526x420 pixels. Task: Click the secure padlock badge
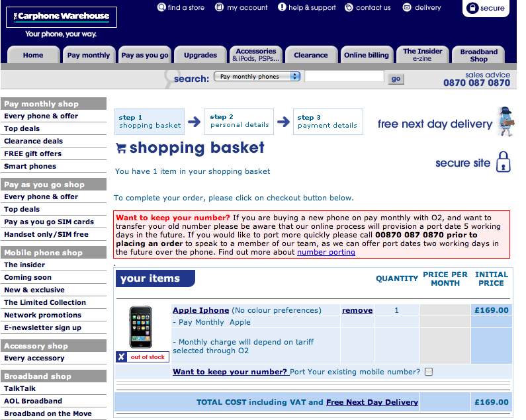[x=486, y=8]
